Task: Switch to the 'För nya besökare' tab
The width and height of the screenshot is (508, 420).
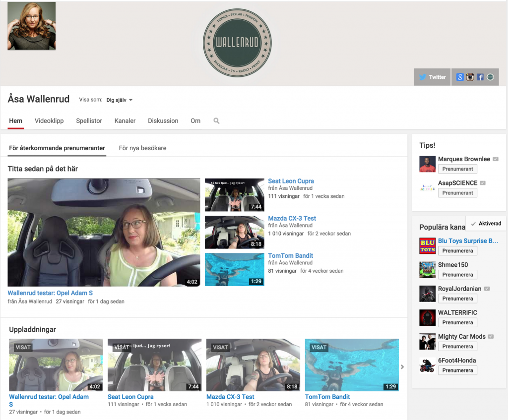Action: point(142,148)
